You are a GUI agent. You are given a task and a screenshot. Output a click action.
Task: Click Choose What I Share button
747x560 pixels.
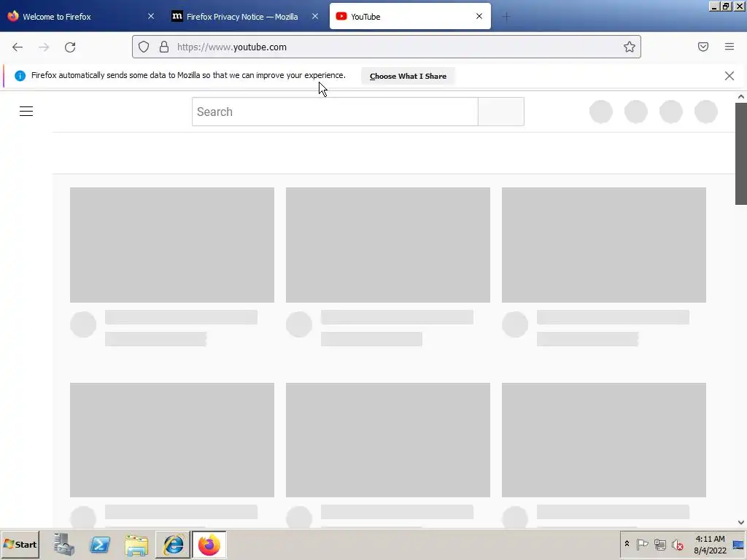coord(408,76)
